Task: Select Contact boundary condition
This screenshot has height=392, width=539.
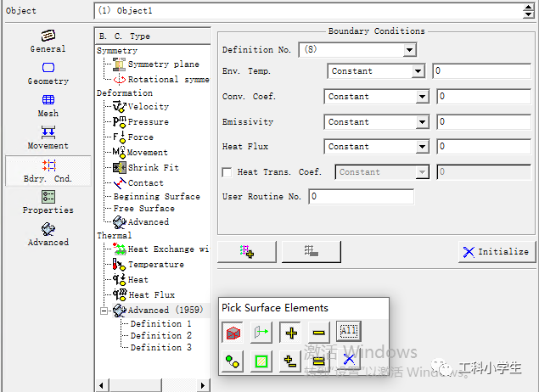Action: tap(138, 182)
